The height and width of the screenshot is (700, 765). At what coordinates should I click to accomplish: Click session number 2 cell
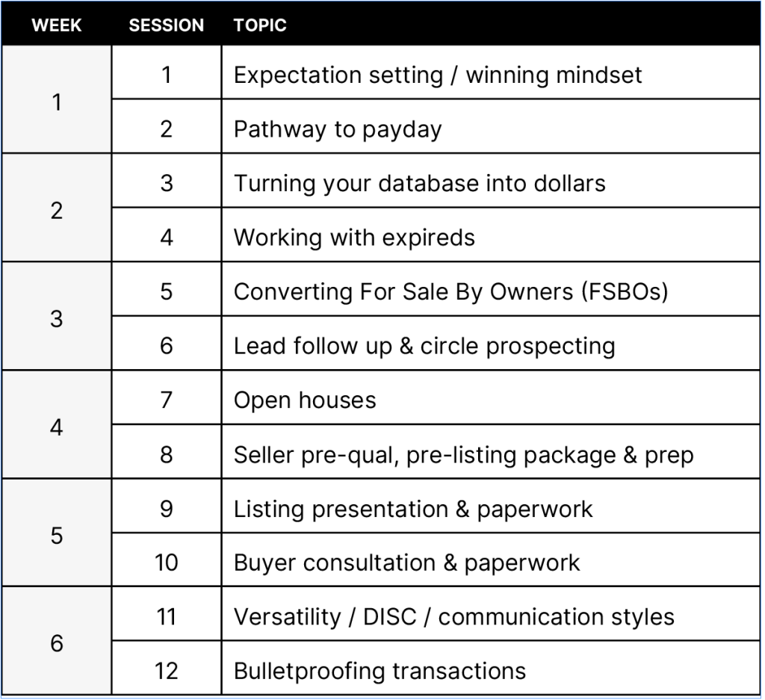(166, 128)
